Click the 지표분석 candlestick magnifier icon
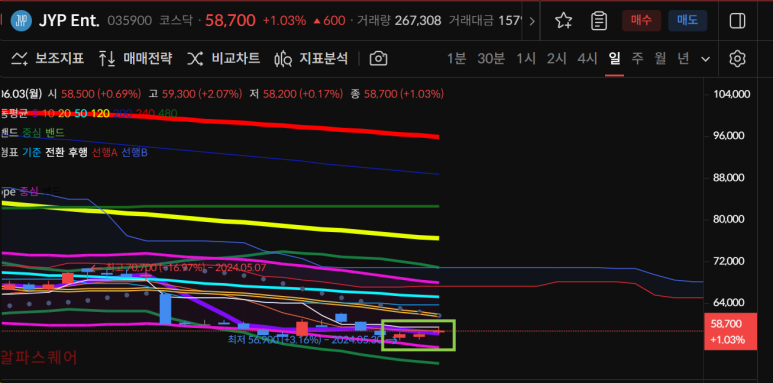The height and width of the screenshot is (383, 773). pyautogui.click(x=283, y=59)
